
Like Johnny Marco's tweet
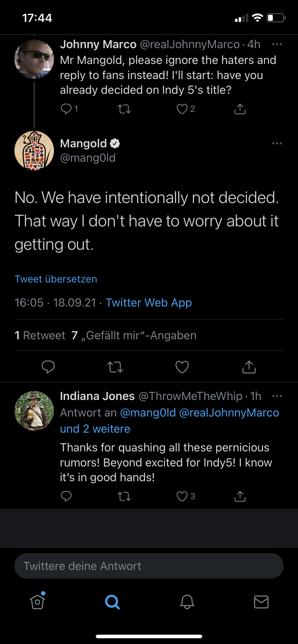point(182,109)
